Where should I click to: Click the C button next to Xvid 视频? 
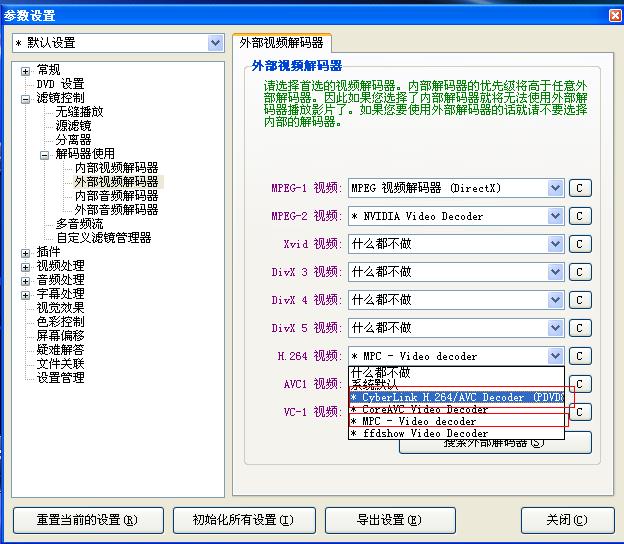580,244
